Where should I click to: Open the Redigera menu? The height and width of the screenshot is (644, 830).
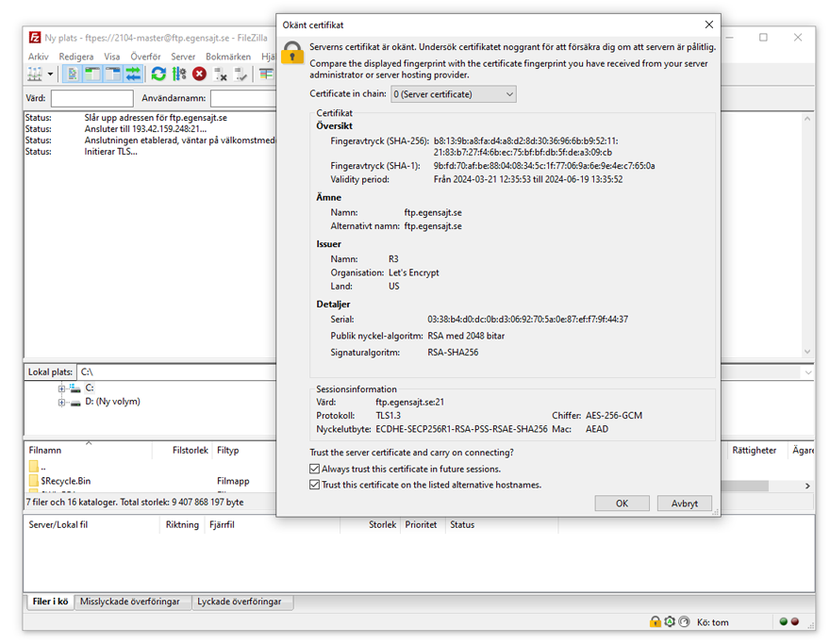76,57
